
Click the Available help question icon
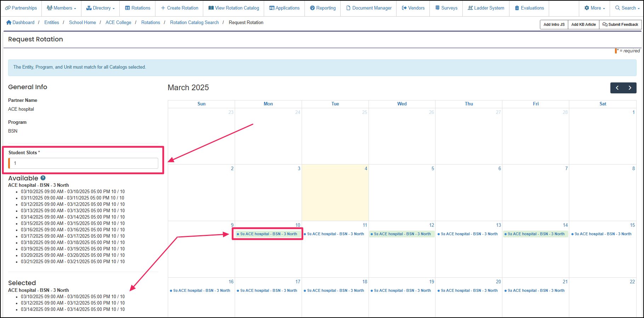[x=43, y=178]
